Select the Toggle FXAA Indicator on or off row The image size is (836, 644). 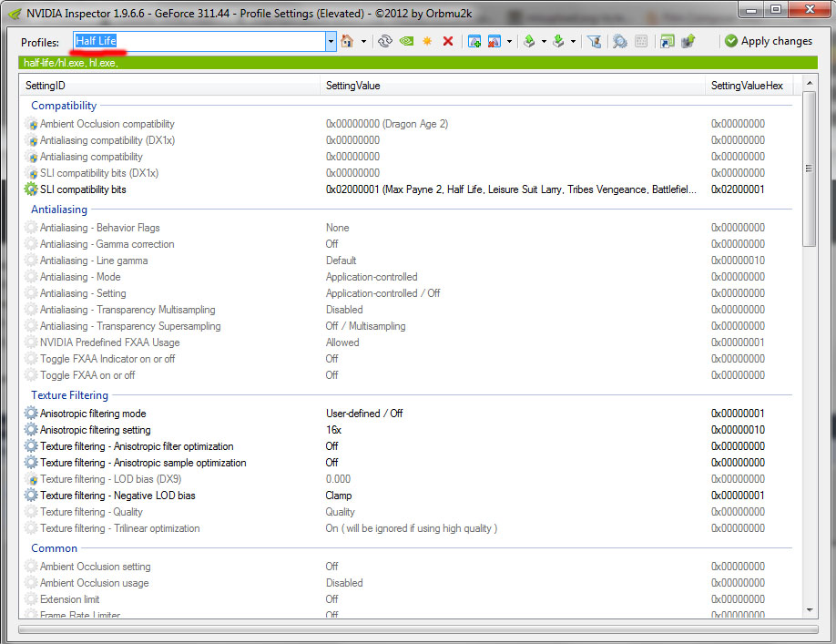(x=408, y=359)
